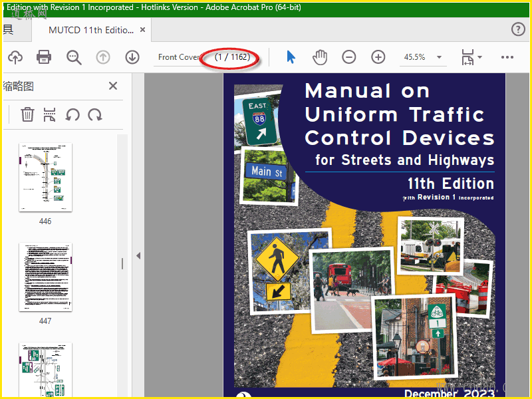Screen dimensions: 532x399
Task: Open the Find text magnifier tool
Action: [74, 57]
